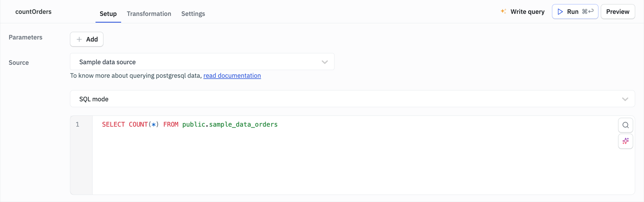Click the pink AI sparkle icon in the editor

tap(625, 141)
